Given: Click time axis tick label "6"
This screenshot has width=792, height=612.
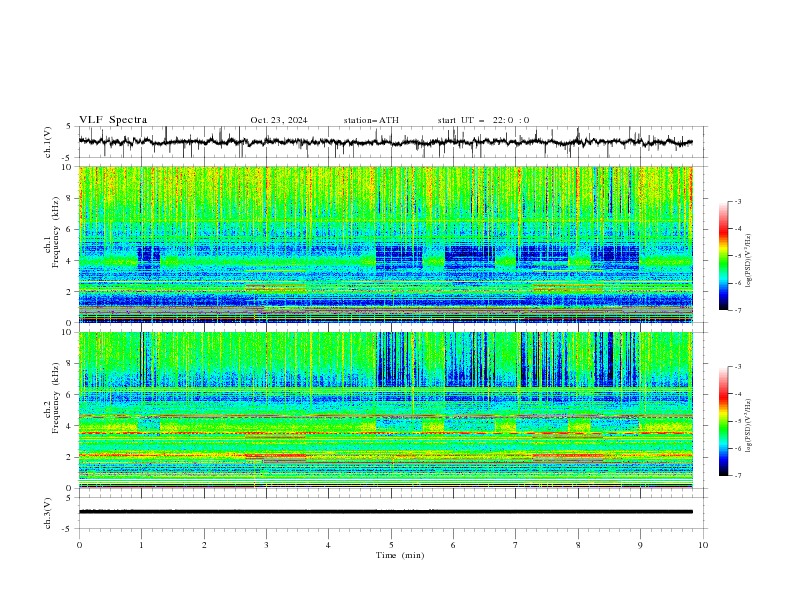Looking at the screenshot, I should (x=453, y=545).
